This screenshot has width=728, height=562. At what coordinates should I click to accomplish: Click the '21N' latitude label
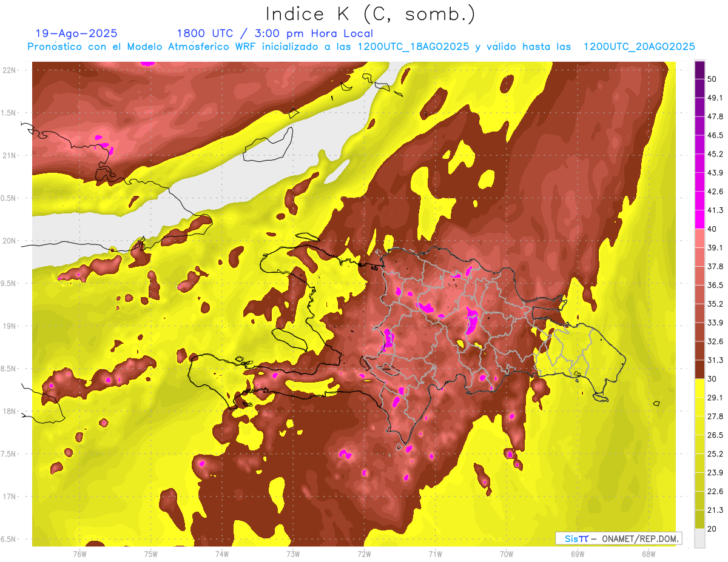(10, 155)
